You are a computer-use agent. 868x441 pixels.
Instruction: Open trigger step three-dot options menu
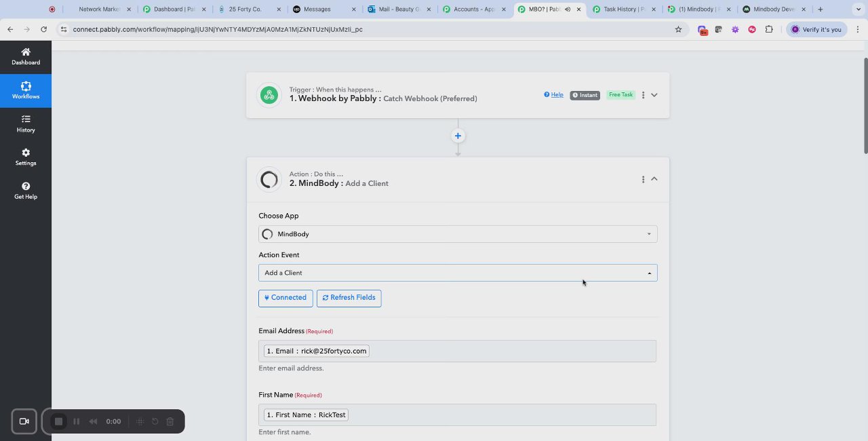643,95
